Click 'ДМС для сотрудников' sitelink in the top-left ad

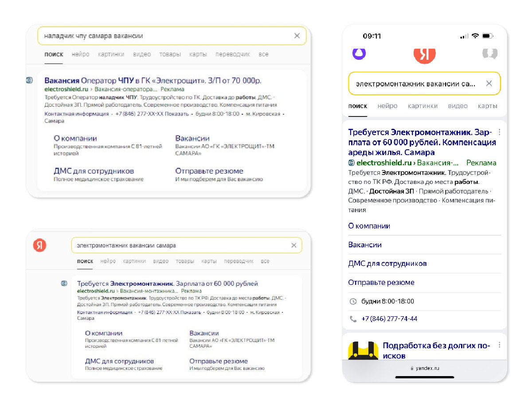(94, 171)
